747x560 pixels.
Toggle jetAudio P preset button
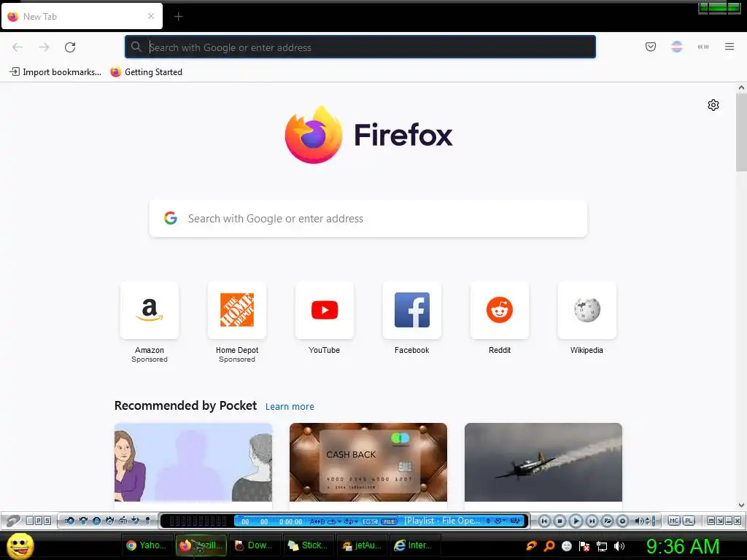click(39, 521)
